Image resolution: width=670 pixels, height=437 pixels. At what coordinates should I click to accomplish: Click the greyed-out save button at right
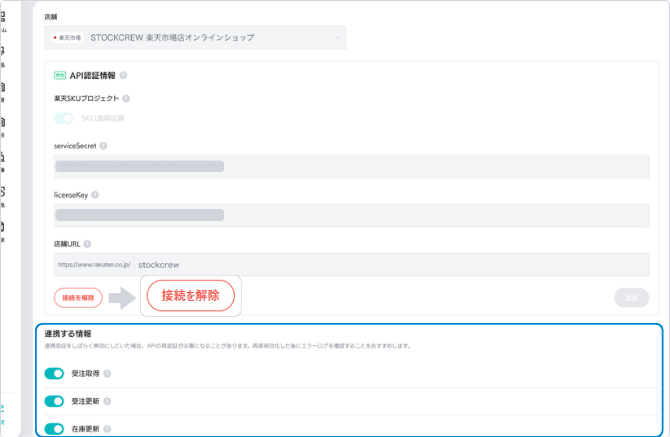(x=631, y=297)
